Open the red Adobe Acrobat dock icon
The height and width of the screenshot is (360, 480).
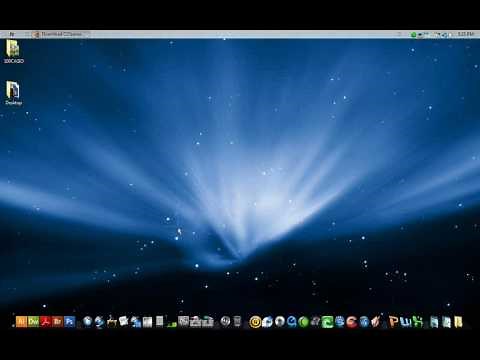[x=45, y=322]
